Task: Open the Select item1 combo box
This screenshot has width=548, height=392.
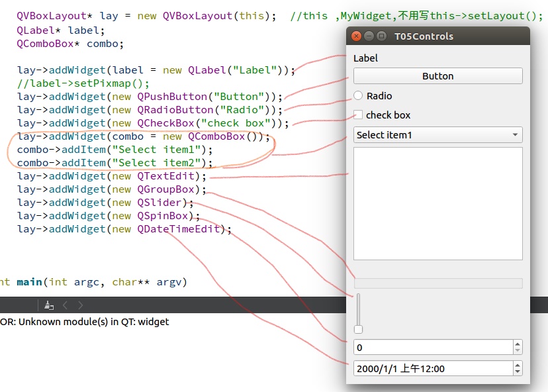Action: coord(438,134)
